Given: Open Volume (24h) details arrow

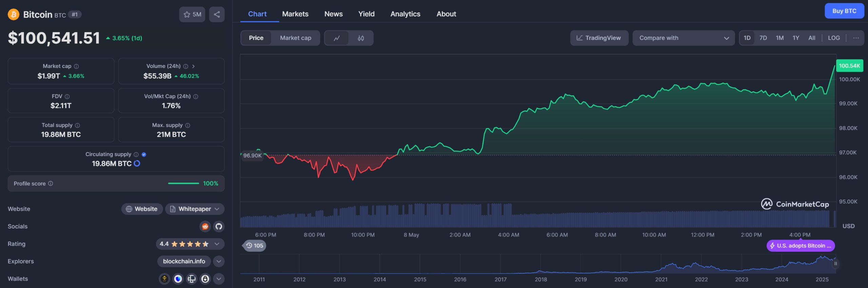Looking at the screenshot, I should (193, 66).
